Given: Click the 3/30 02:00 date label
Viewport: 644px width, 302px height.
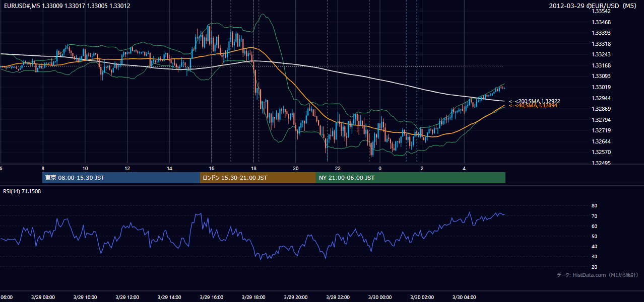Looking at the screenshot, I should [422, 297].
